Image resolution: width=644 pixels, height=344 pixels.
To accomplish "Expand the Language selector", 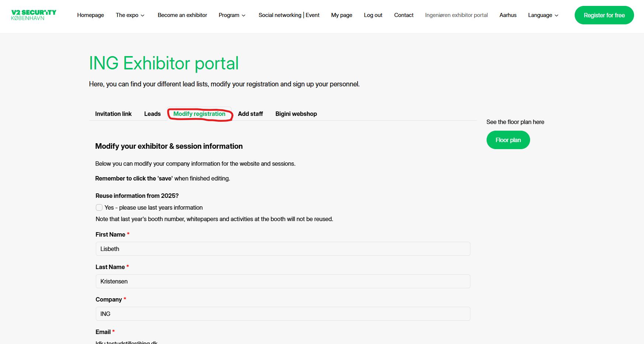I will coord(543,15).
